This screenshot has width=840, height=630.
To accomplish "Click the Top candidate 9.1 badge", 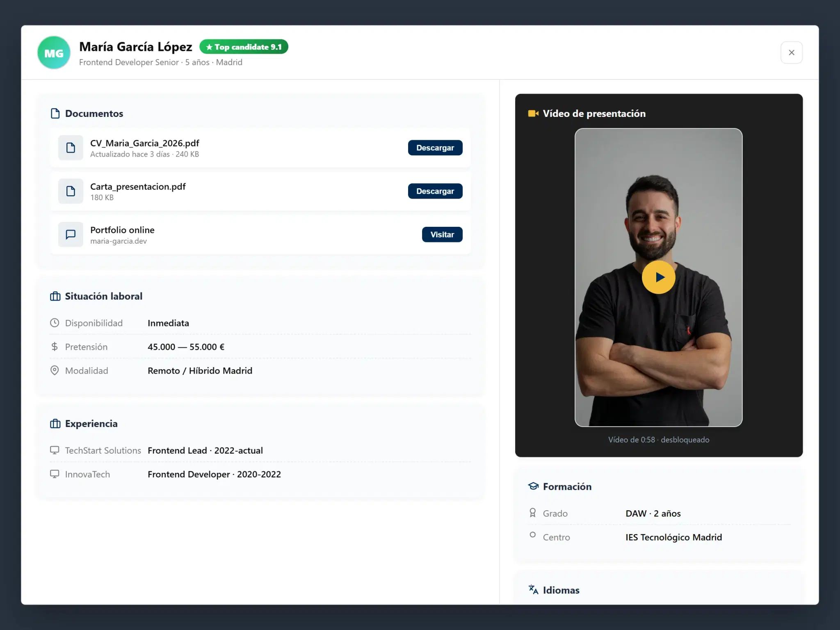I will (x=244, y=47).
